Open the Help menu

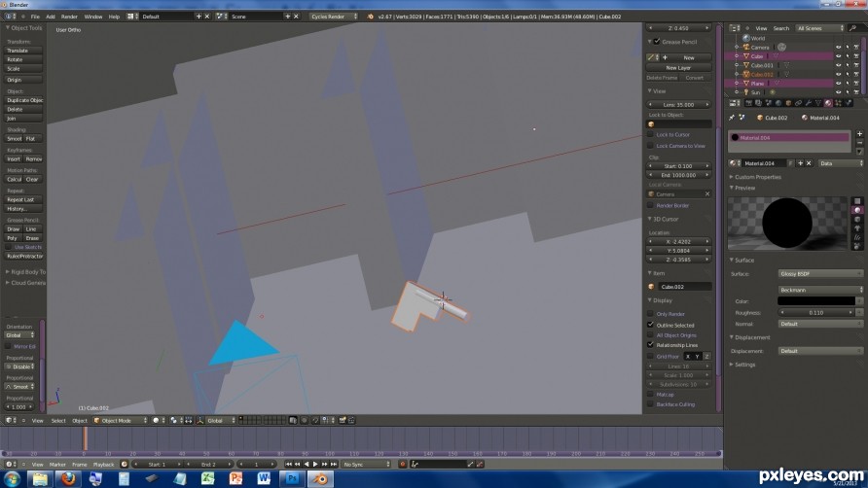coord(114,17)
